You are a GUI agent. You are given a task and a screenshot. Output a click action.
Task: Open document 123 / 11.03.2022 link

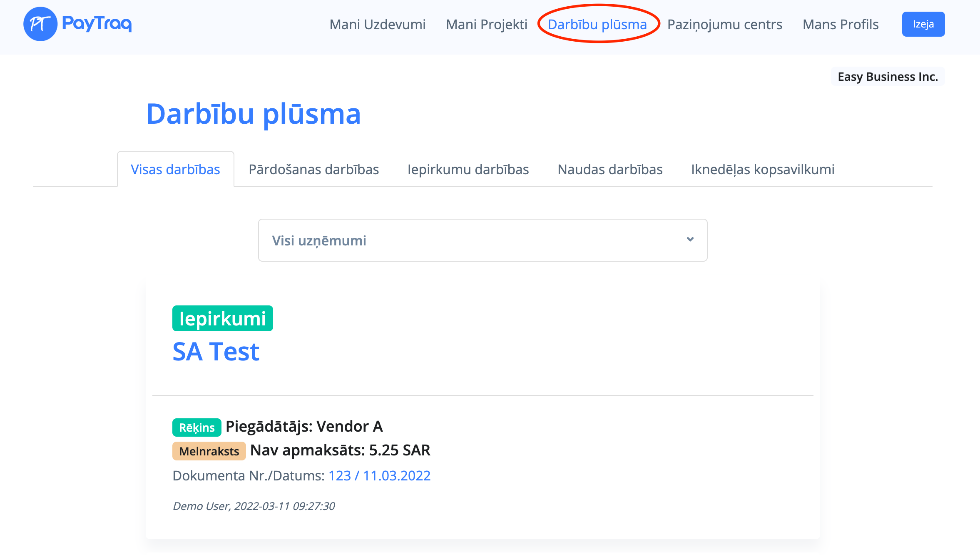(x=379, y=475)
